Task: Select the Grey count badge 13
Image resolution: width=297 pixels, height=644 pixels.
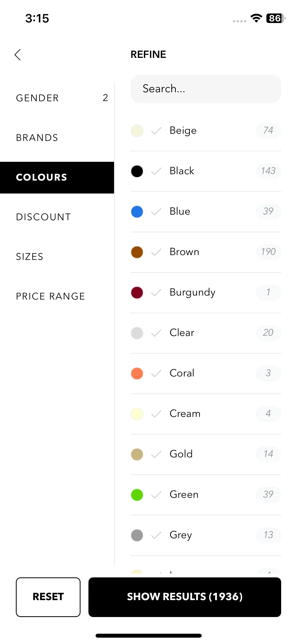Action: [x=268, y=535]
